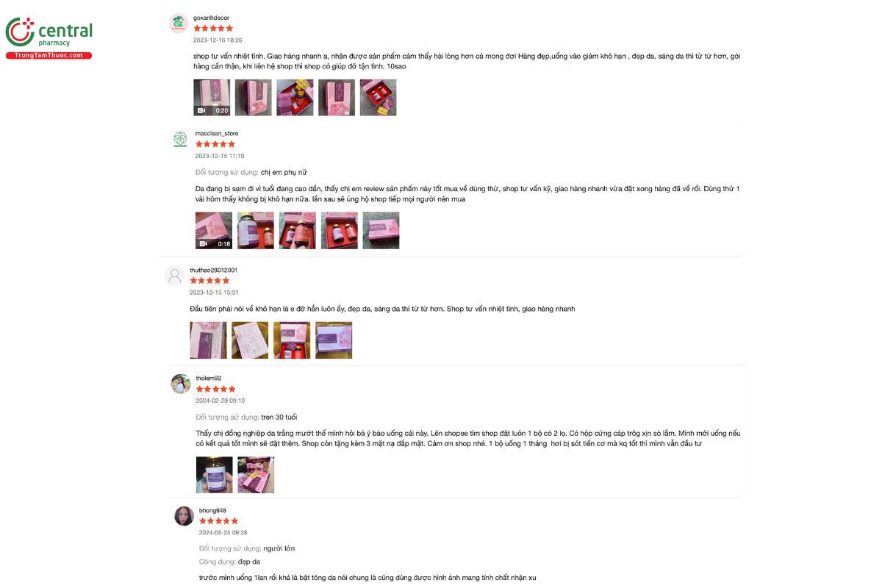Open username link goxanhdecor

click(x=212, y=18)
